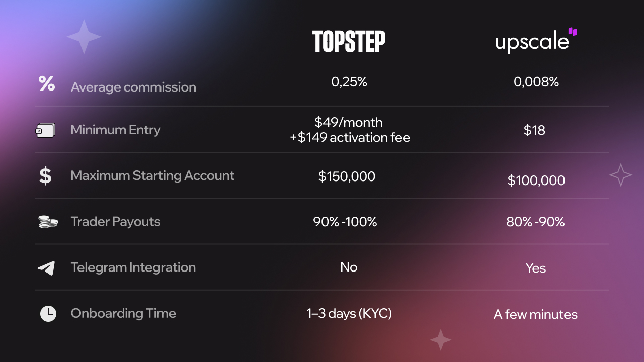Click the upscale logo
644x362 pixels.
pyautogui.click(x=536, y=41)
